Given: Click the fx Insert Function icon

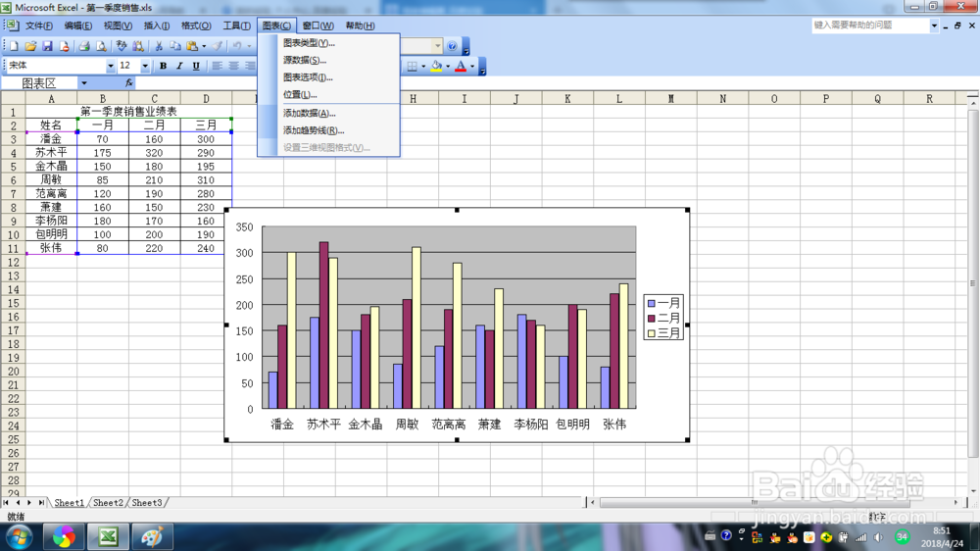Looking at the screenshot, I should 128,82.
